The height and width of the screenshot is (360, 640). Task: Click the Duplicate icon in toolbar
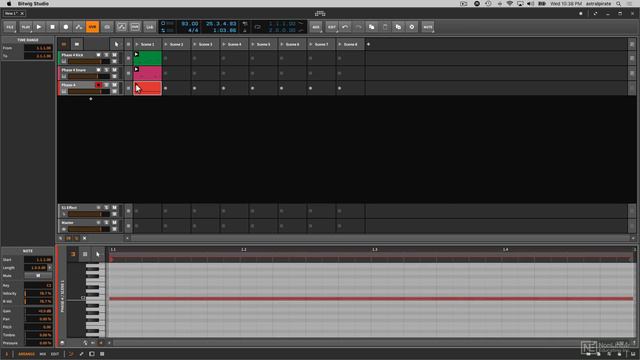[x=398, y=27]
